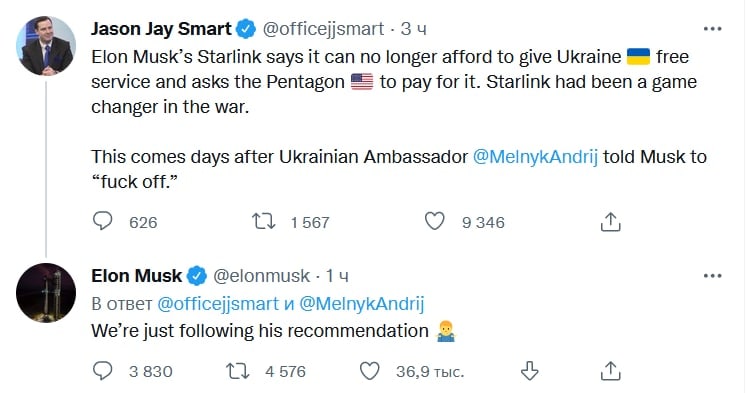Open Elon Musk's rocket avatar
Viewport: 752px width, 393px height.
click(x=46, y=293)
